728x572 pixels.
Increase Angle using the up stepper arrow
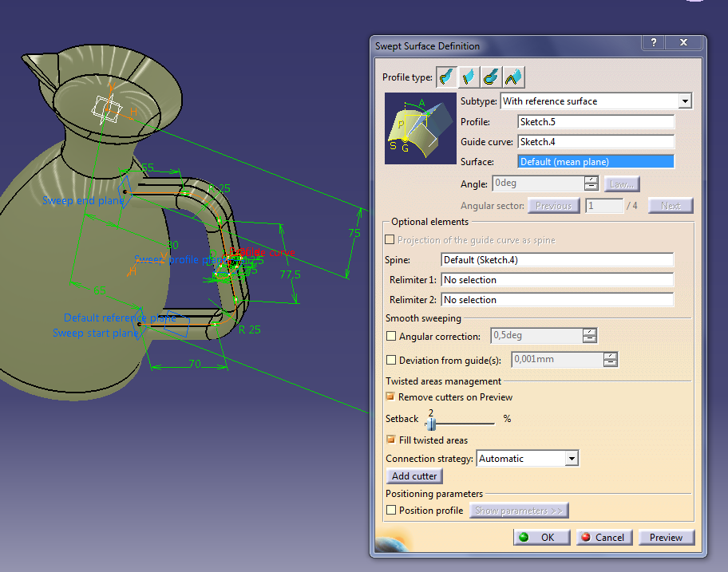pos(590,179)
